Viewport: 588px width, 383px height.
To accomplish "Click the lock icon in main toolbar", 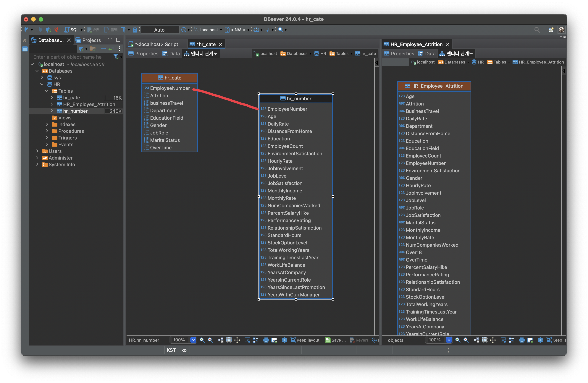I will pyautogui.click(x=135, y=30).
